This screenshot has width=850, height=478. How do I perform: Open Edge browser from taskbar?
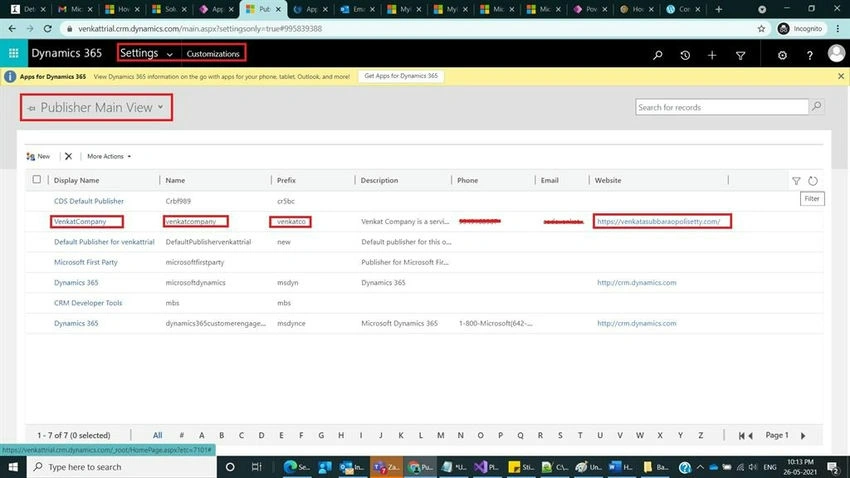296,467
